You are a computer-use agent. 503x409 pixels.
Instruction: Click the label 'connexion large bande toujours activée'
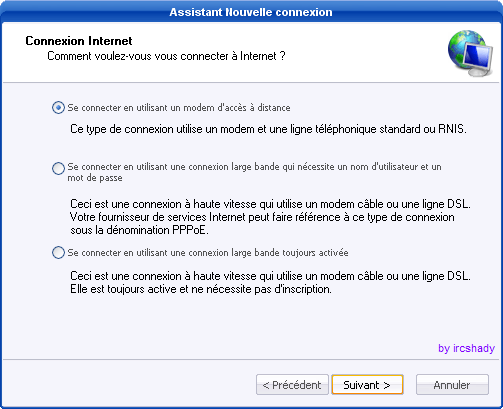268,253
